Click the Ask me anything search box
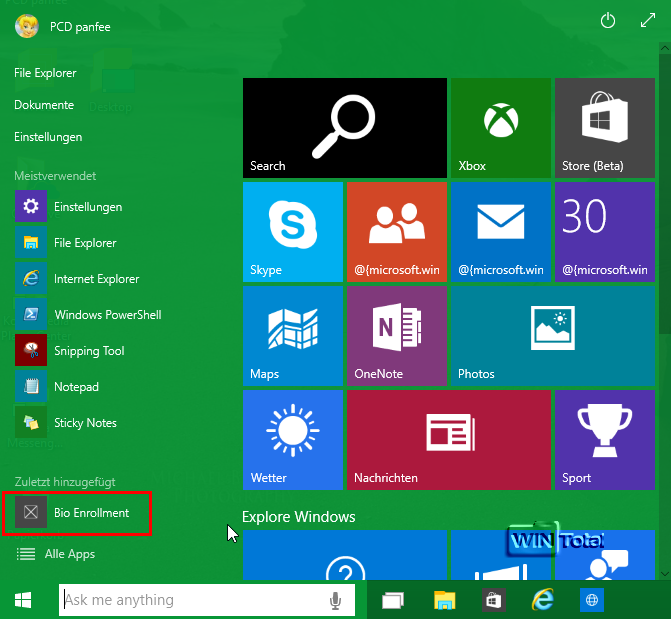671x619 pixels. tap(195, 600)
